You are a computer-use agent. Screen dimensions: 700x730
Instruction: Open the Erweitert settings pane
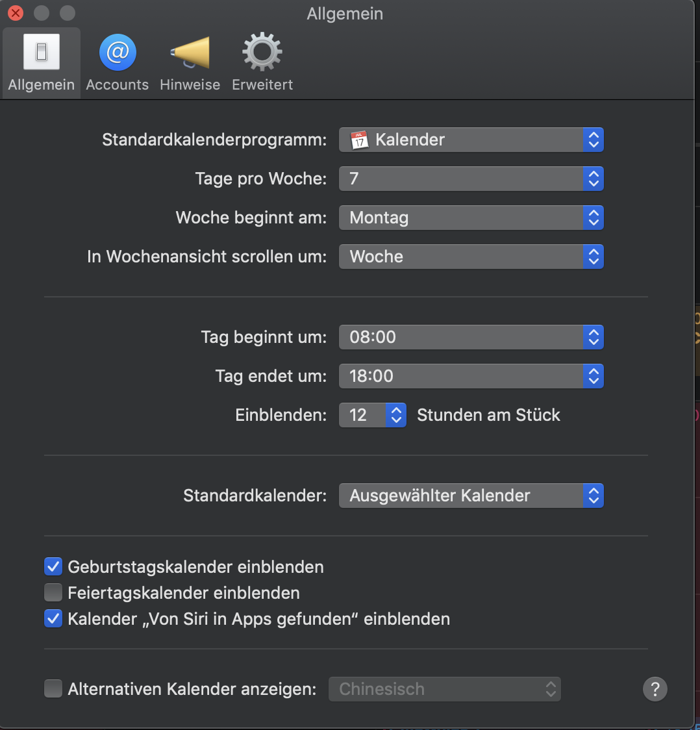coord(262,60)
